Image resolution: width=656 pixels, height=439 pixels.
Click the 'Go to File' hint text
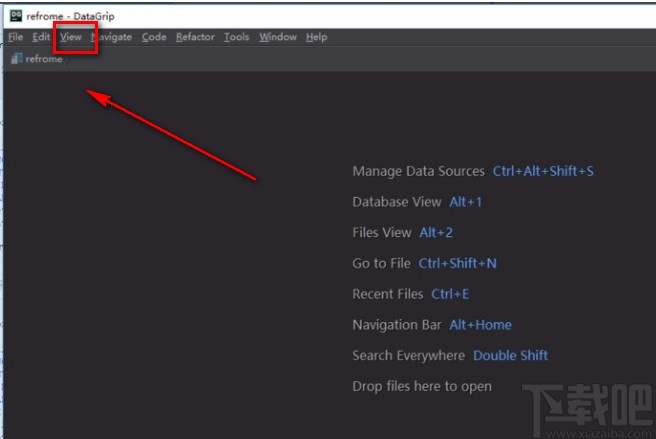(382, 263)
